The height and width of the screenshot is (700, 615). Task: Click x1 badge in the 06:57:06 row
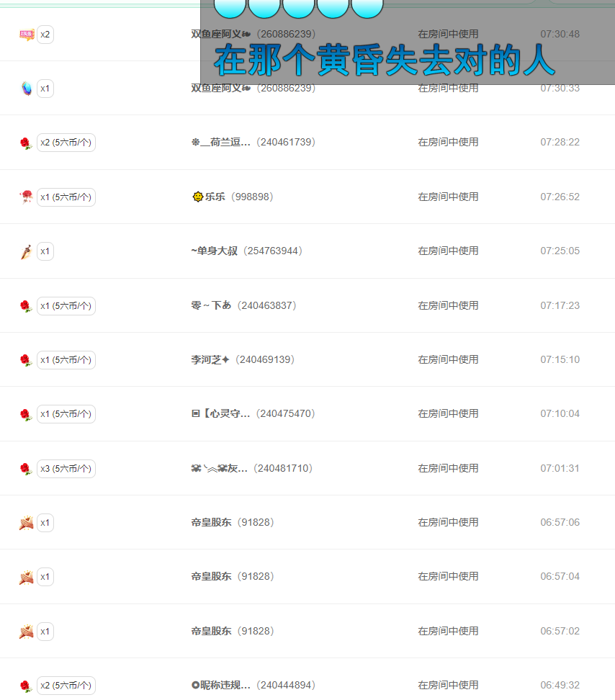tap(45, 523)
